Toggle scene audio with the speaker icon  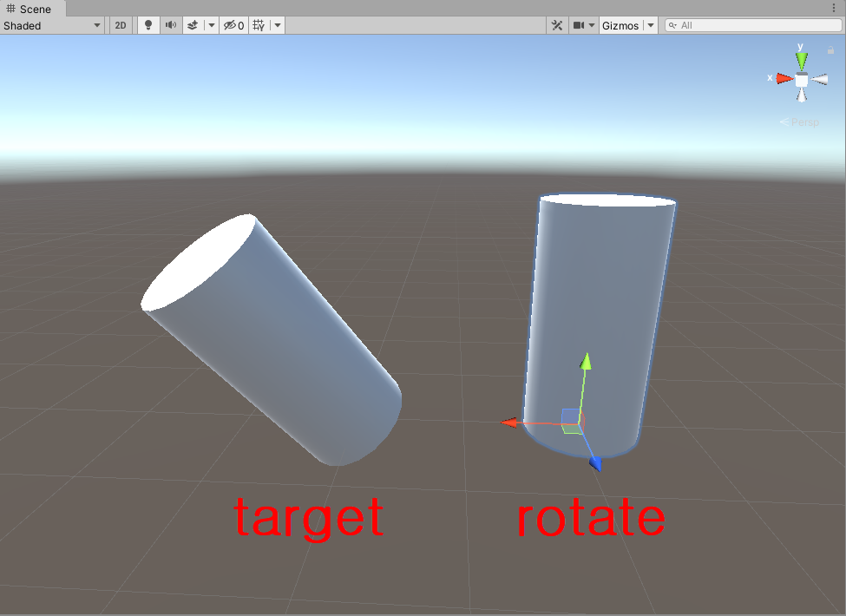click(x=170, y=25)
